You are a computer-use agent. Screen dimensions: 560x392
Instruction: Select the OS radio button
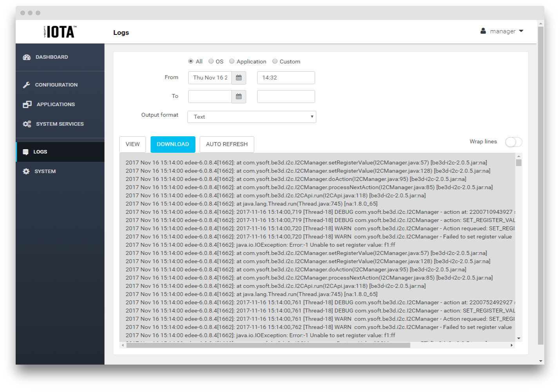pyautogui.click(x=211, y=61)
